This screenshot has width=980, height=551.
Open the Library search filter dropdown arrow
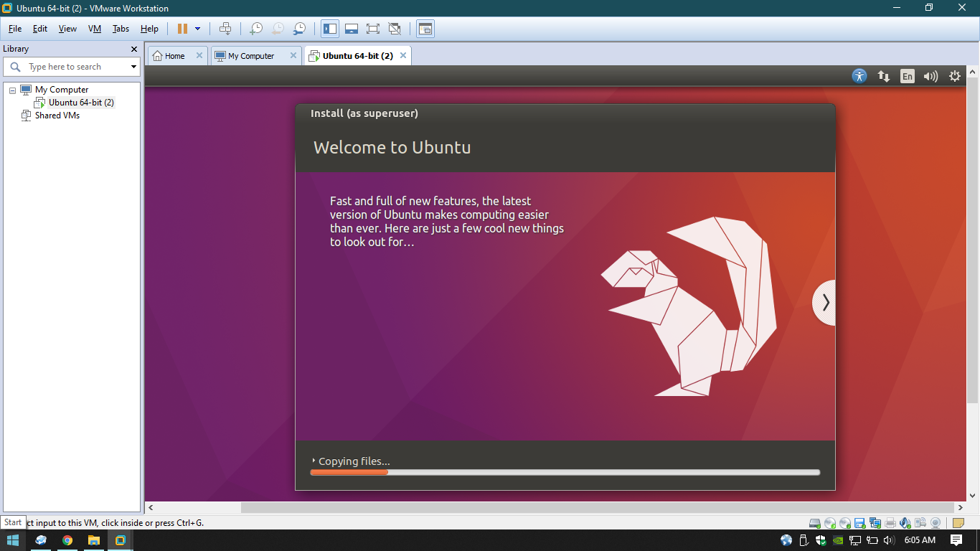(133, 67)
